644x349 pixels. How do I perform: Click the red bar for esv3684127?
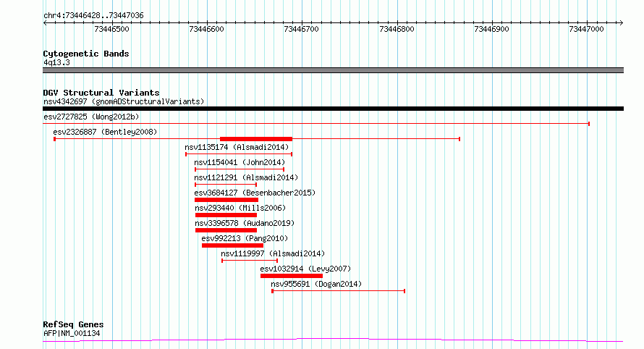click(226, 200)
